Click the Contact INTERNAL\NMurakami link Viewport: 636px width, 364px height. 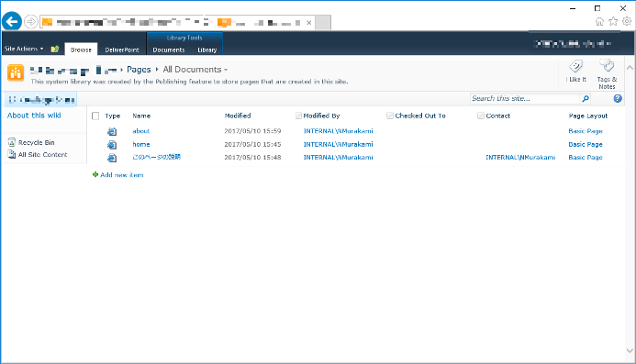[520, 158]
